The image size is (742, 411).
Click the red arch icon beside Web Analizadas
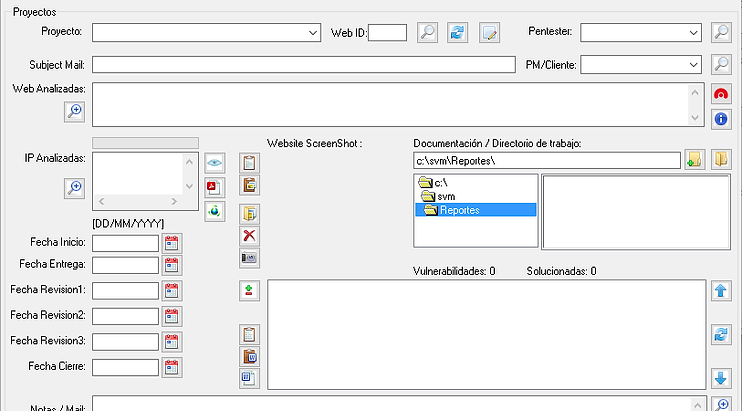[721, 94]
